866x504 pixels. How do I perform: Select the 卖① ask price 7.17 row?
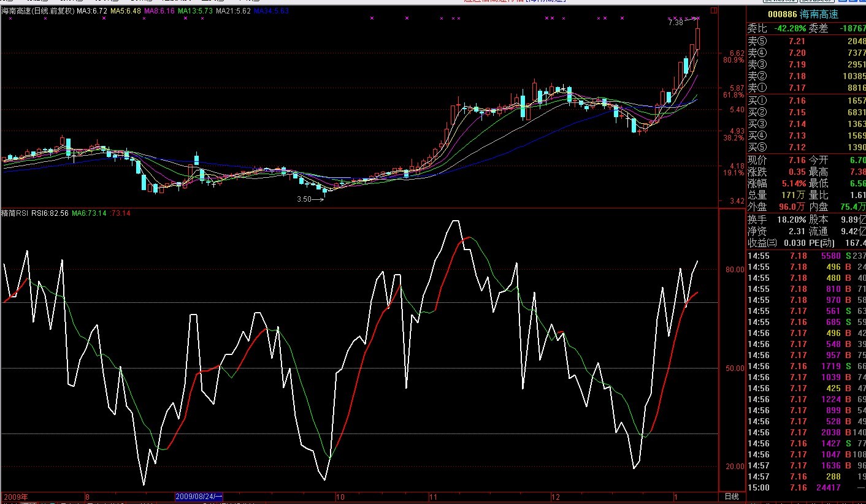(806, 88)
